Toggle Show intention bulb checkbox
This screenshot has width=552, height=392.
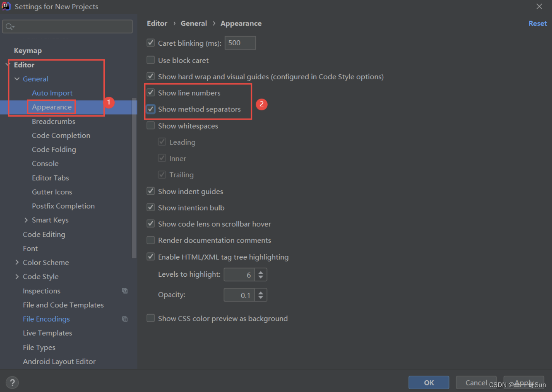(151, 207)
